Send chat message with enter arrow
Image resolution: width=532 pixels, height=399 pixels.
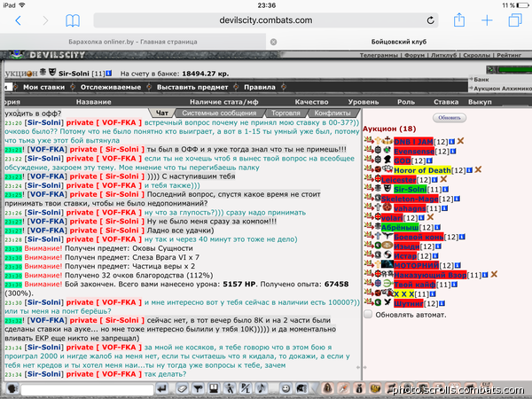pyautogui.click(x=162, y=388)
